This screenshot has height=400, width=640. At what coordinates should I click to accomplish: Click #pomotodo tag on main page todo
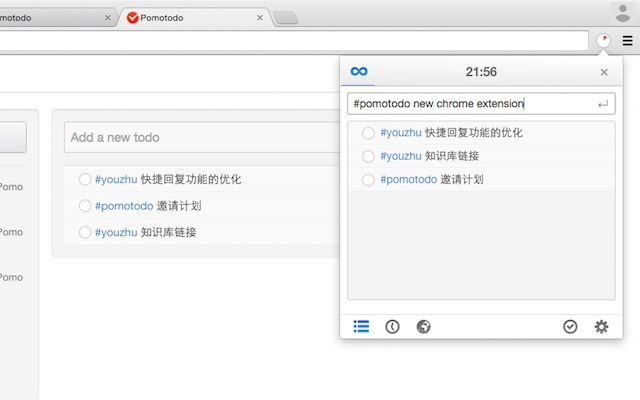point(124,206)
